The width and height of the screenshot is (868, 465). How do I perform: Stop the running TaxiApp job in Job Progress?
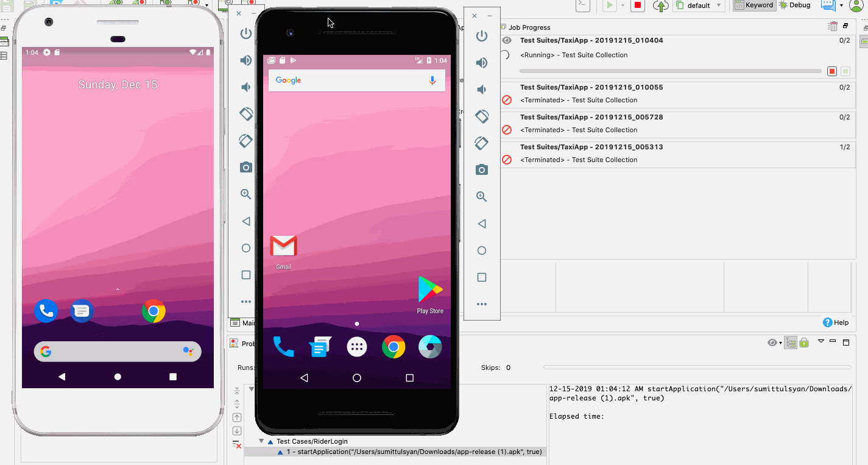tap(832, 71)
